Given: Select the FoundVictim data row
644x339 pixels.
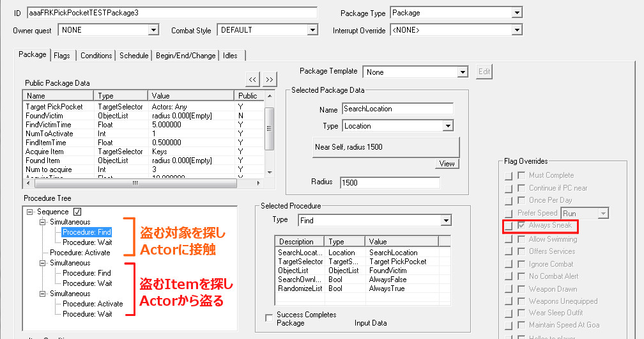Looking at the screenshot, I should (x=144, y=116).
